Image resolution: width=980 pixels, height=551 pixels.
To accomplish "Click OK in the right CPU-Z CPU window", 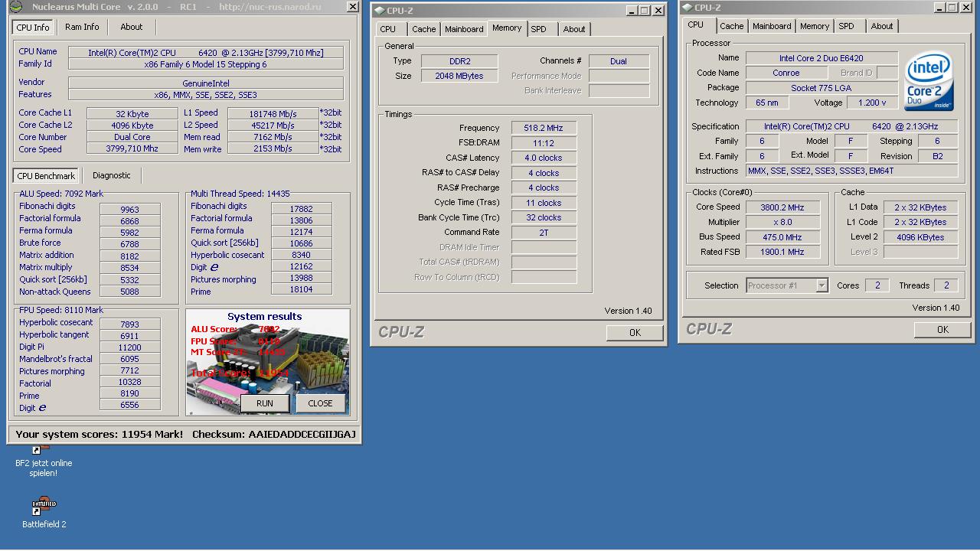I will (942, 329).
